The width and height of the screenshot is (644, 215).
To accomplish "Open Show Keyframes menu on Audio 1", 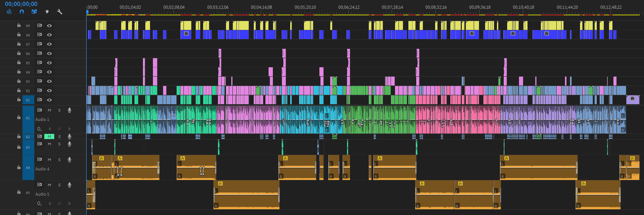I will coord(39,129).
